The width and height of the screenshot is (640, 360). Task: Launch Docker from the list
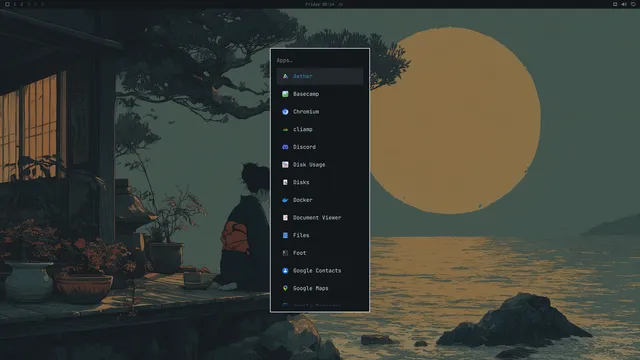320,200
